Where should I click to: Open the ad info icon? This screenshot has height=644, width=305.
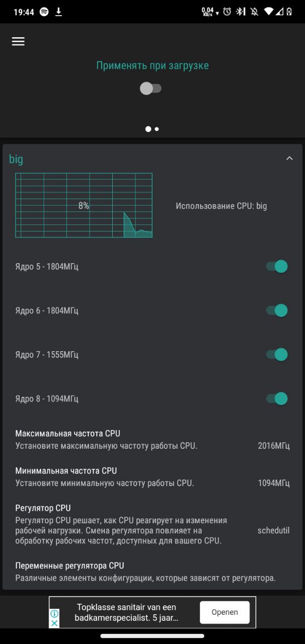click(x=54, y=614)
